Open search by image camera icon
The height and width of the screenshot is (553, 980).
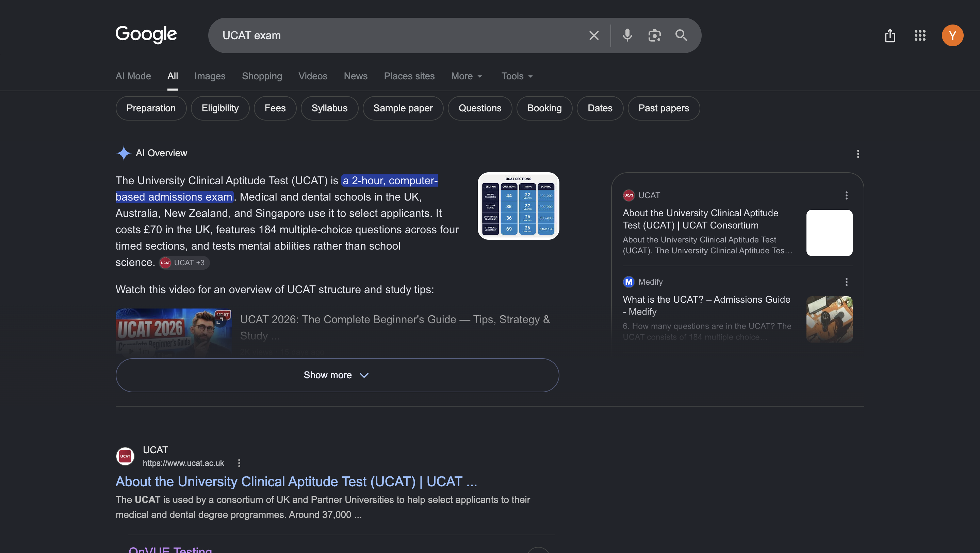[654, 35]
